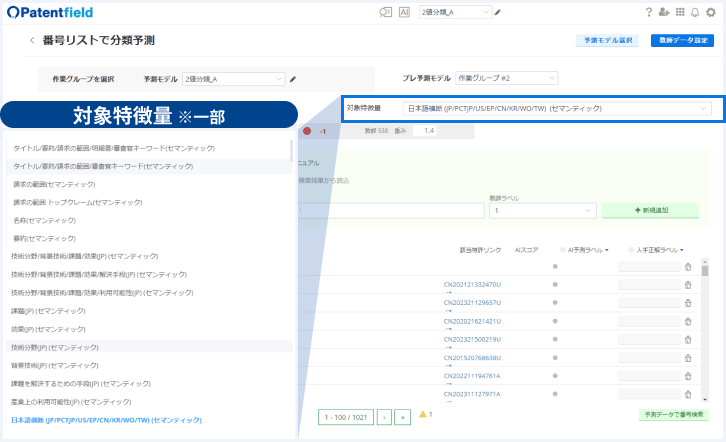
Task: Open the help question mark icon
Action: [x=649, y=12]
